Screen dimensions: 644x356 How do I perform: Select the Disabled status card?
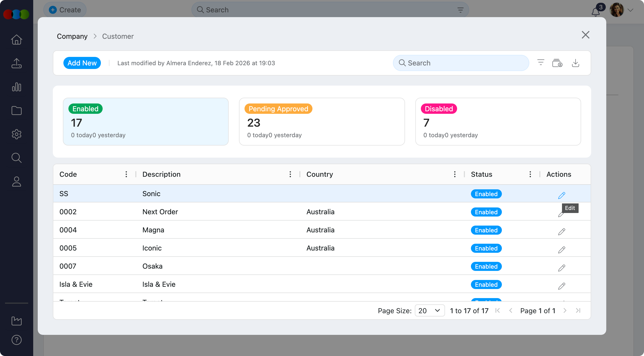tap(498, 122)
